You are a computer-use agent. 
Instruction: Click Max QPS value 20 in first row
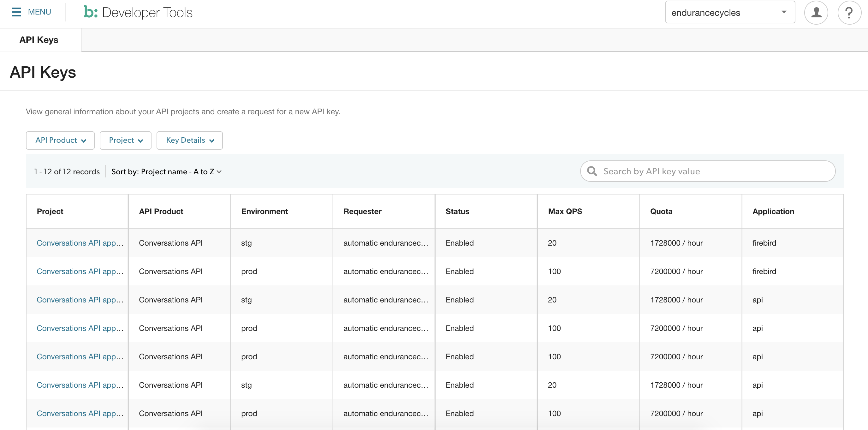tap(552, 243)
